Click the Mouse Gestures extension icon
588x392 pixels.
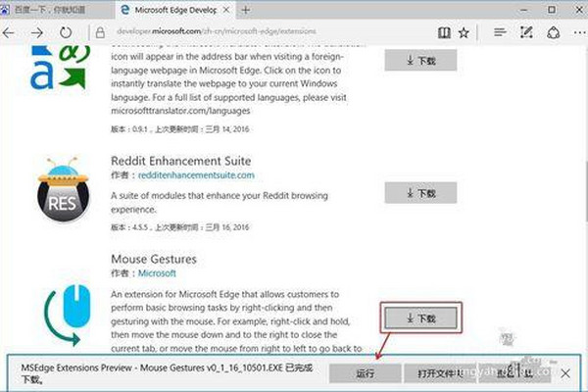[x=68, y=316]
